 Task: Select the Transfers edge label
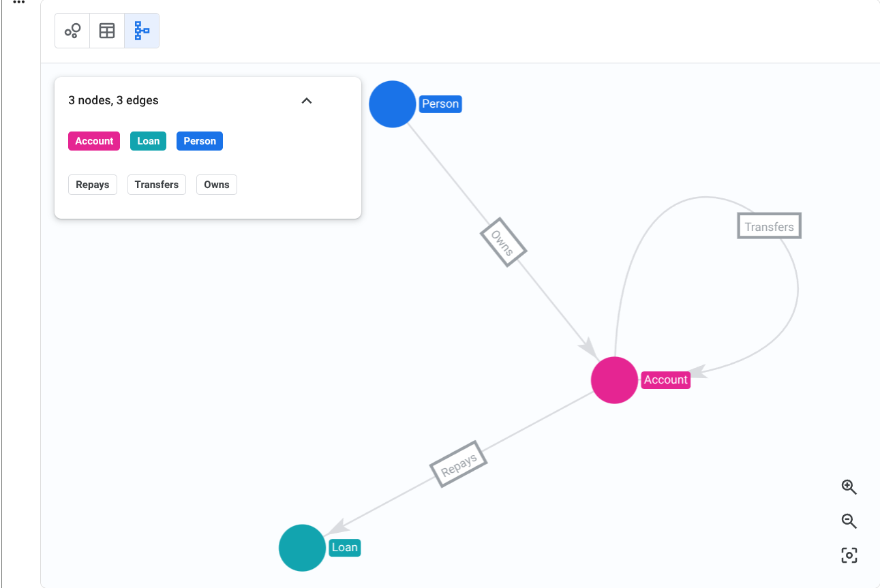(x=769, y=226)
